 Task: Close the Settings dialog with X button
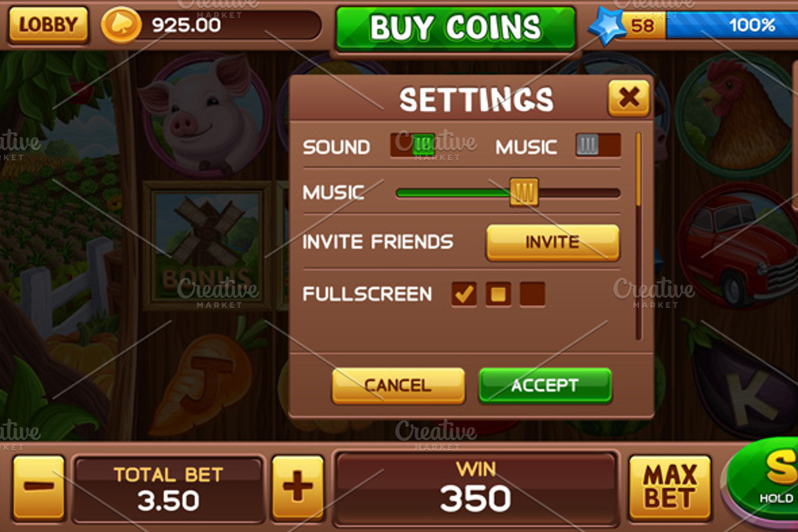pos(628,98)
